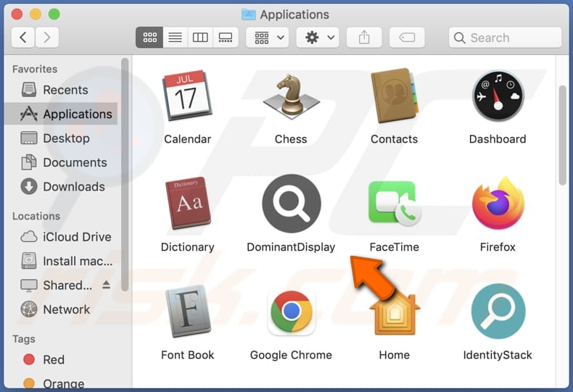Select the DominantDisplay app icon

click(x=292, y=204)
